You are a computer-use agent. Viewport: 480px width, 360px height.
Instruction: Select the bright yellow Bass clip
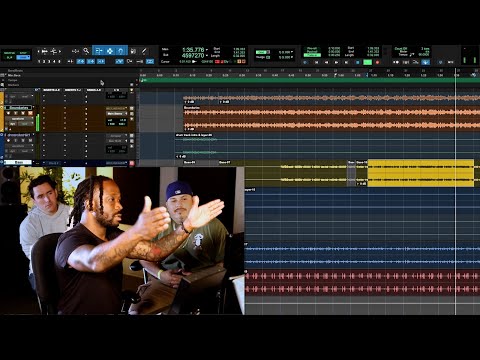(x=421, y=173)
